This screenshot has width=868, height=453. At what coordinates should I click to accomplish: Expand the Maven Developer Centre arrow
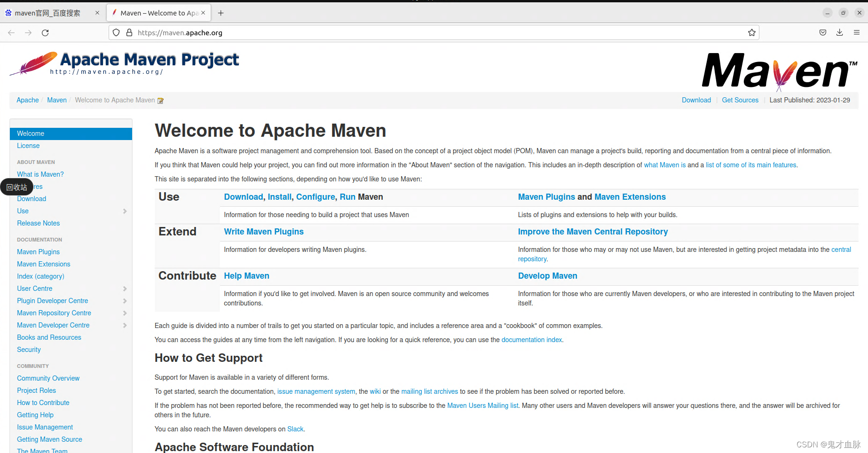pyautogui.click(x=125, y=325)
